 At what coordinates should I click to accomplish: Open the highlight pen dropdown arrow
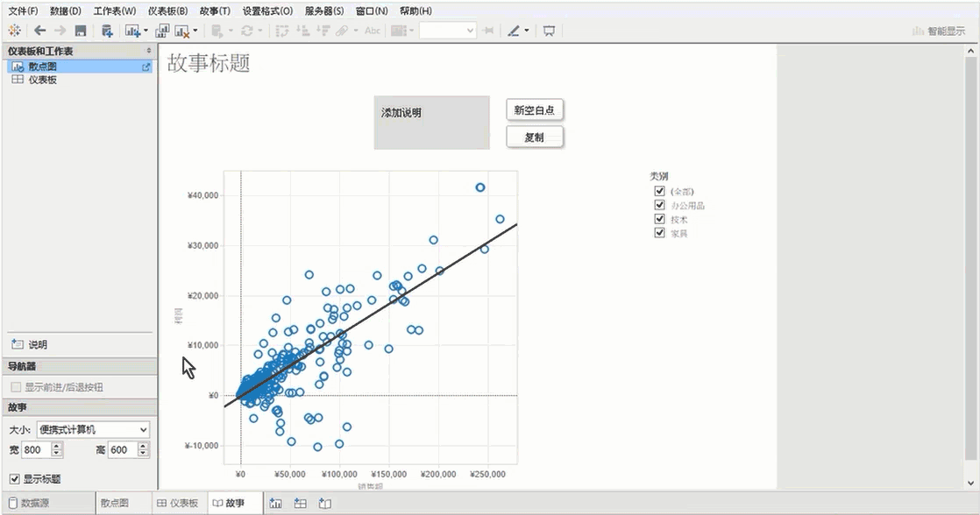coord(527,31)
